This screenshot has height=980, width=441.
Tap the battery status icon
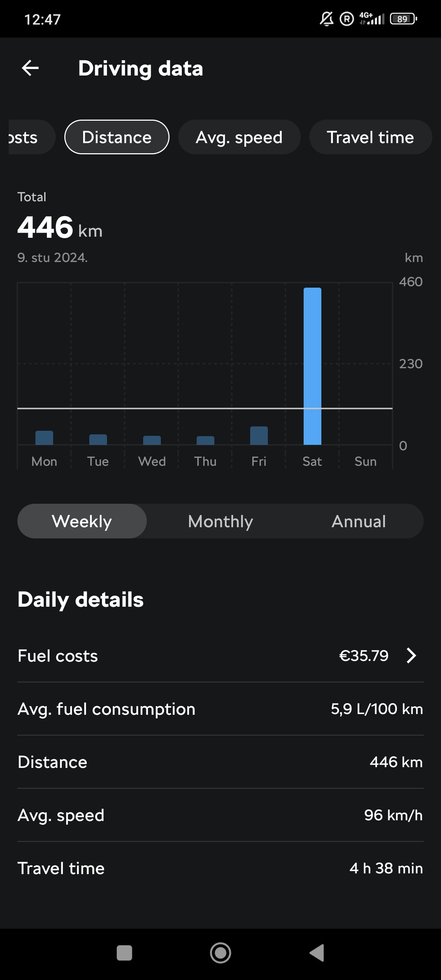(x=403, y=19)
